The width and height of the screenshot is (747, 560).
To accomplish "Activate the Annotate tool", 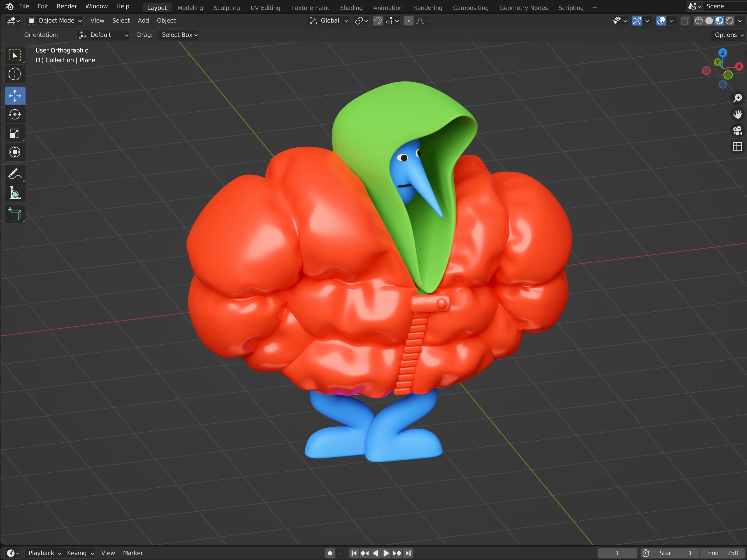I will (x=15, y=174).
